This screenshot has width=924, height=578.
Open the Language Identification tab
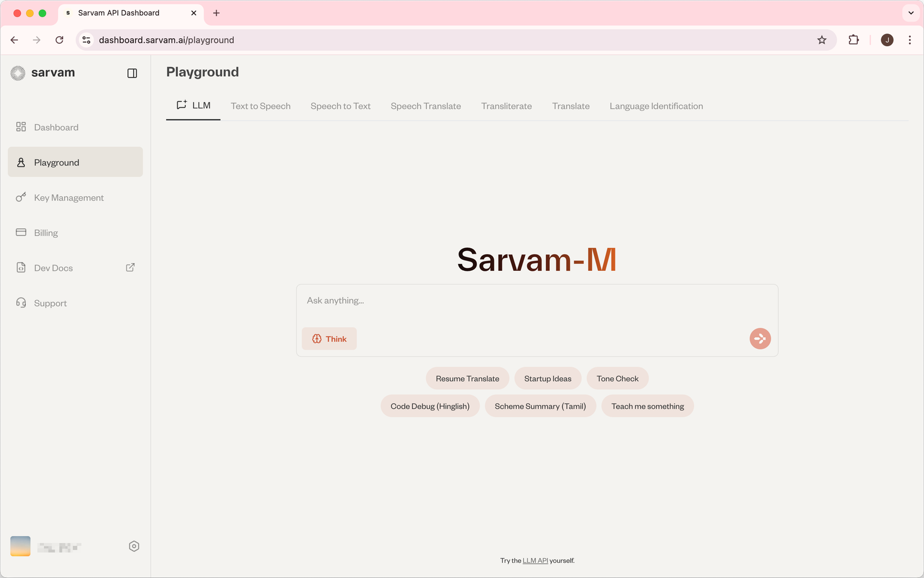coord(656,106)
